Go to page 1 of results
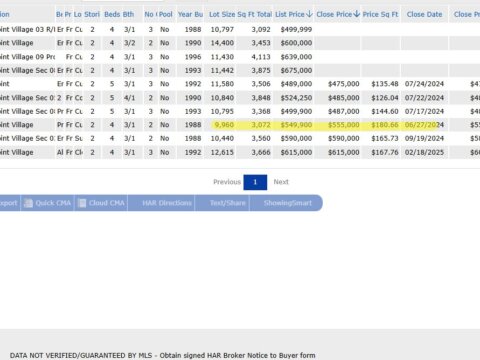The height and width of the screenshot is (360, 480). click(255, 182)
